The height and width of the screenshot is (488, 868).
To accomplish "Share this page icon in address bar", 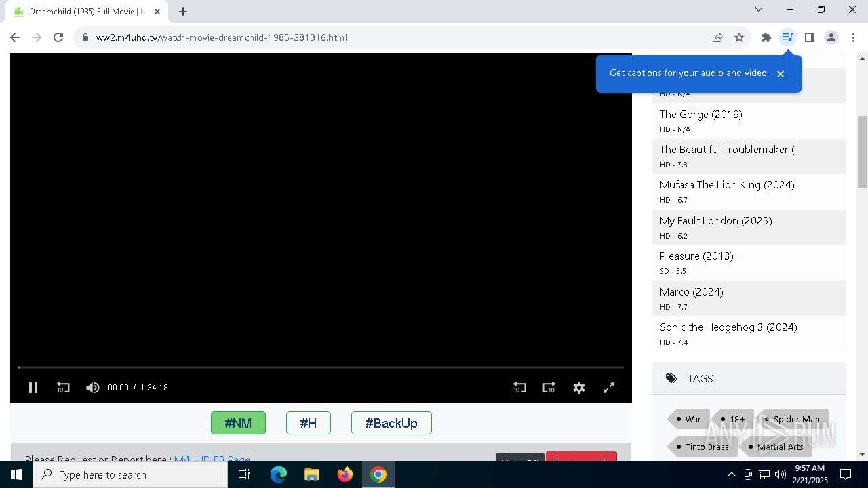I will click(717, 37).
